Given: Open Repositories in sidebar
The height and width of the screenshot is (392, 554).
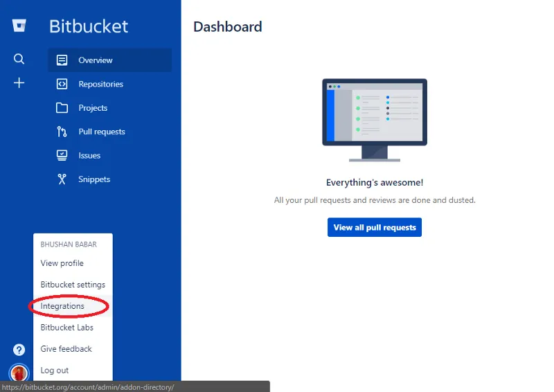Looking at the screenshot, I should click(x=110, y=84).
